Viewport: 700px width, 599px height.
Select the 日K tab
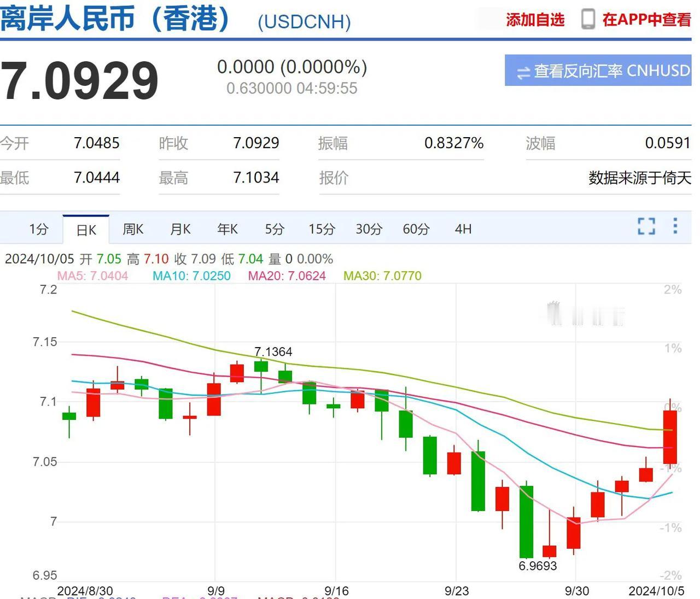[x=86, y=230]
